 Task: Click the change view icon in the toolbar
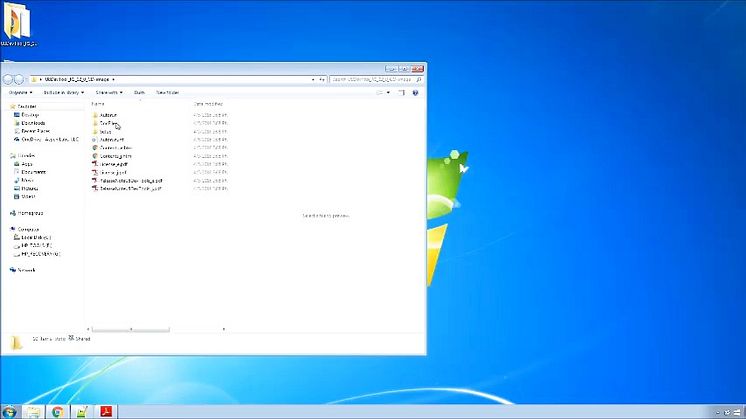coord(380,93)
